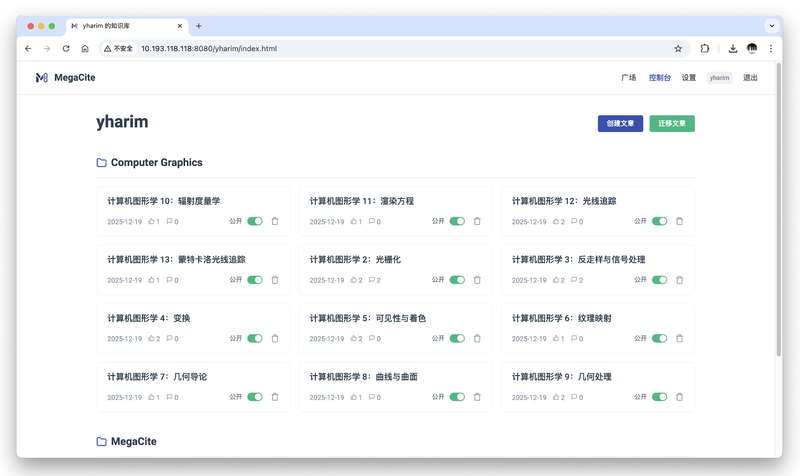Close the yharim 的知识库 tab
This screenshot has height=476, width=800.
(x=180, y=26)
